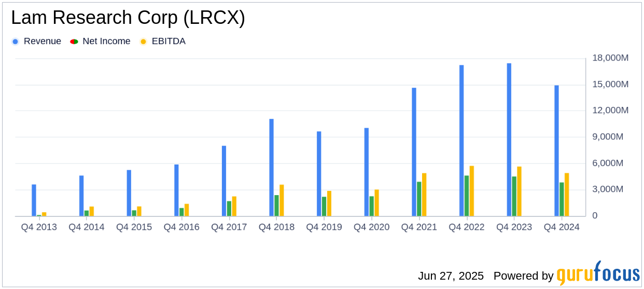Click the Q4 2014 blue Revenue bar
This screenshot has height=289, width=644.
[81, 196]
